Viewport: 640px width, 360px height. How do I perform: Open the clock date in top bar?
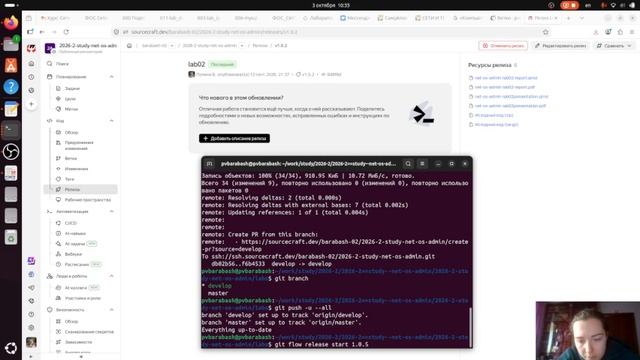[331, 5]
